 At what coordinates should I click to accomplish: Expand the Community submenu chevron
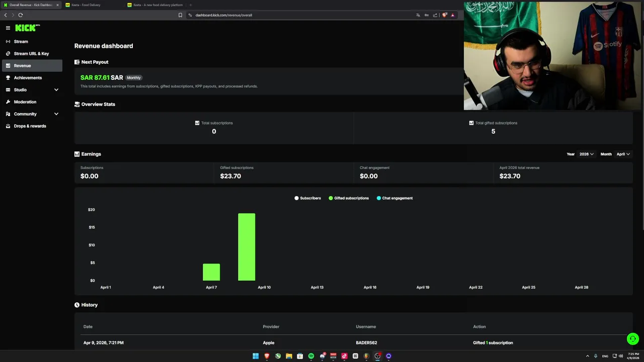56,114
